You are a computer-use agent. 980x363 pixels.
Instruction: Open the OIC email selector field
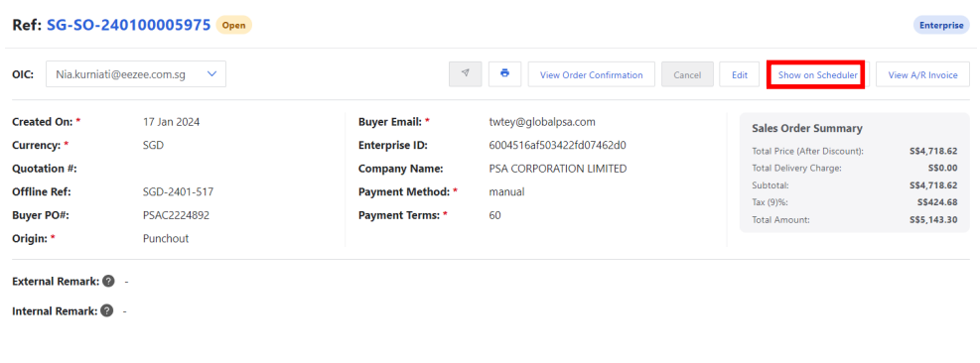pyautogui.click(x=136, y=74)
